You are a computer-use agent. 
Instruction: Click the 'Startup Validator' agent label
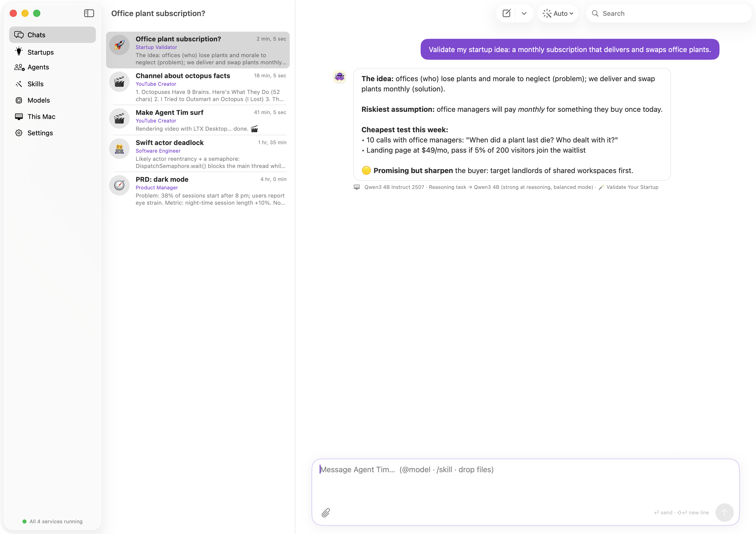156,47
